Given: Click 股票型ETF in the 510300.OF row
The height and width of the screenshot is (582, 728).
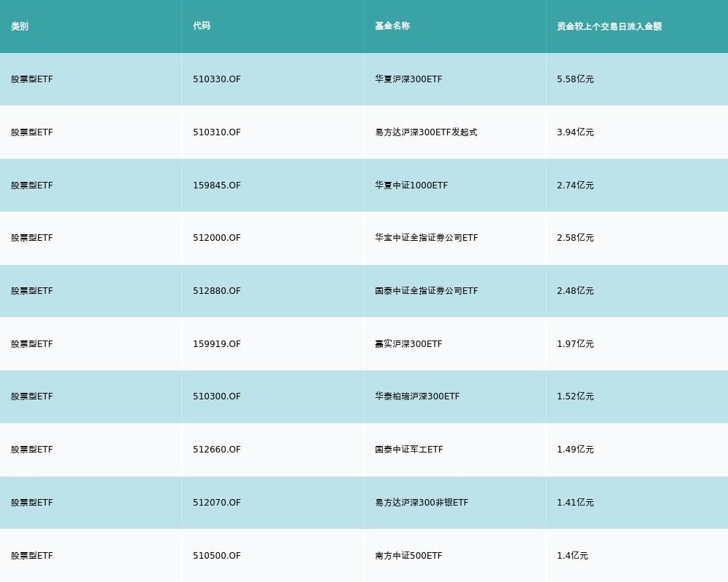Looking at the screenshot, I should click(32, 396).
